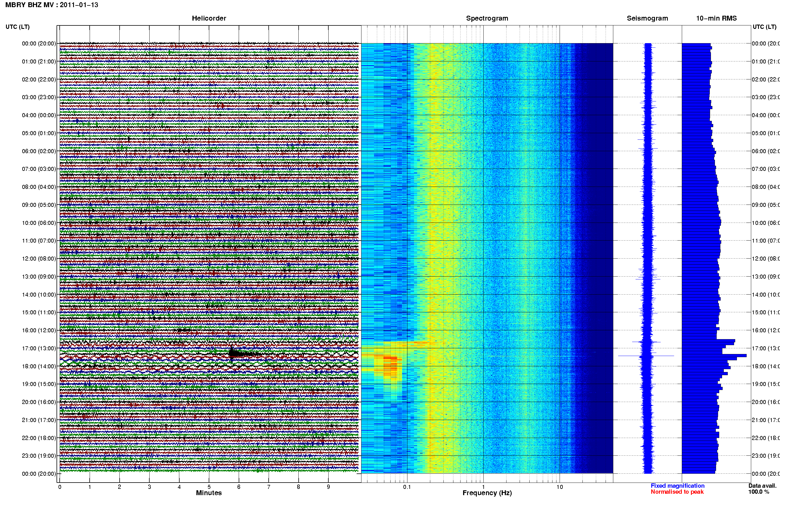Screen dimensions: 812x508
Task: Click the left time label '07:00 (03:00)'
Action: coord(39,169)
